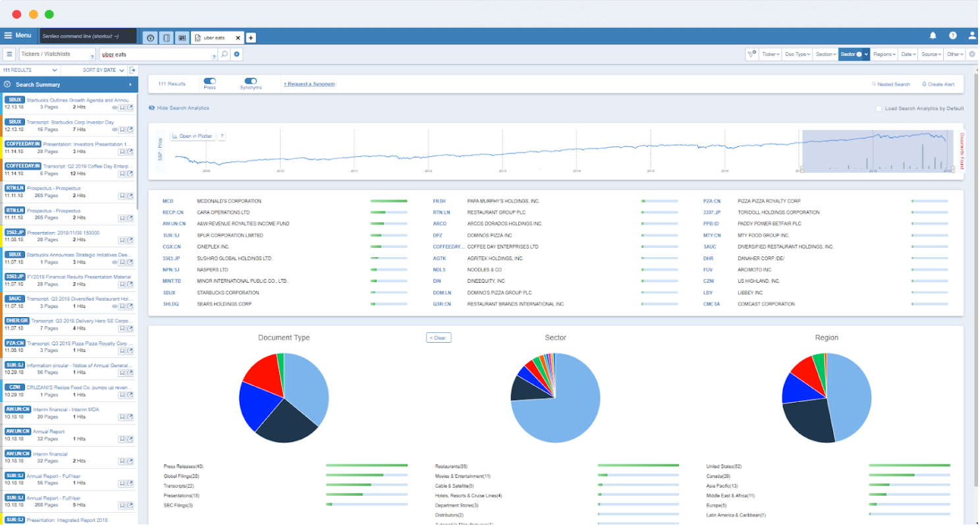
Task: Open plotter help question mark
Action: pos(222,136)
